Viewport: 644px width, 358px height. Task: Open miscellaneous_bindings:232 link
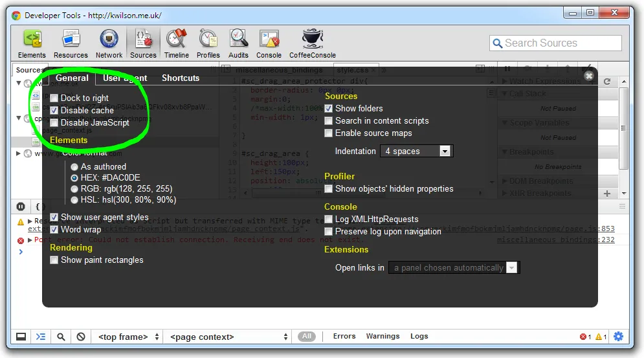(x=556, y=240)
